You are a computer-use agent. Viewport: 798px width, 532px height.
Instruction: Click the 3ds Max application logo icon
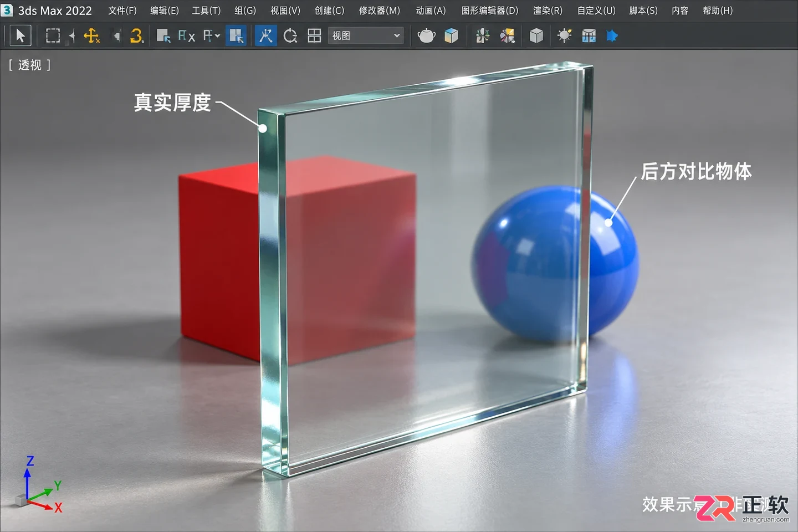click(x=7, y=10)
